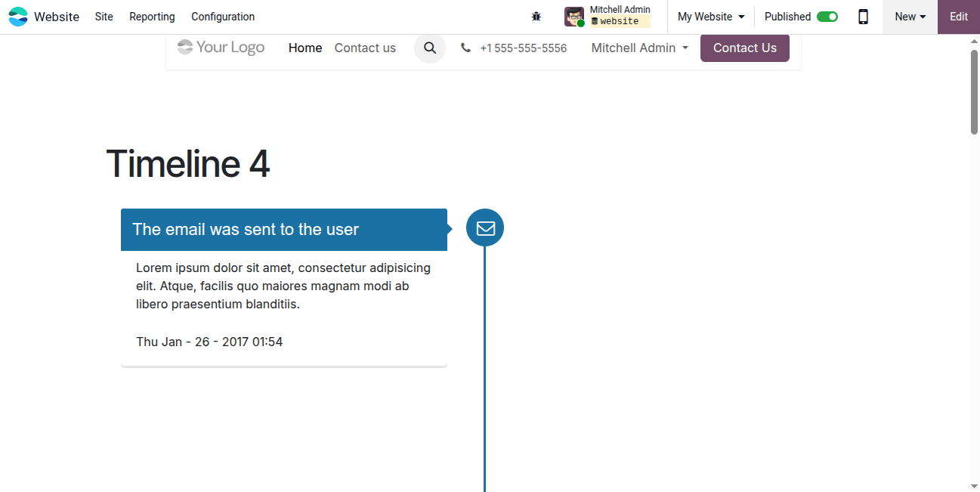
Task: Go to the Home page link
Action: (x=305, y=48)
